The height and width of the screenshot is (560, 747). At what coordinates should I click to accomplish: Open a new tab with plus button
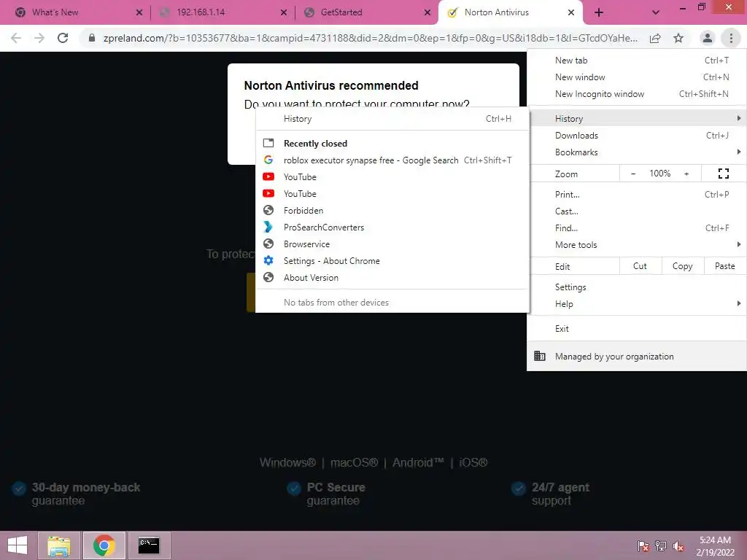[599, 13]
